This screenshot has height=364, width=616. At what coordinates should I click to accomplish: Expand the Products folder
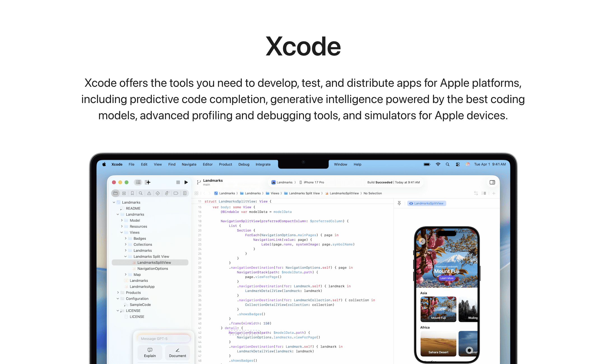(118, 293)
